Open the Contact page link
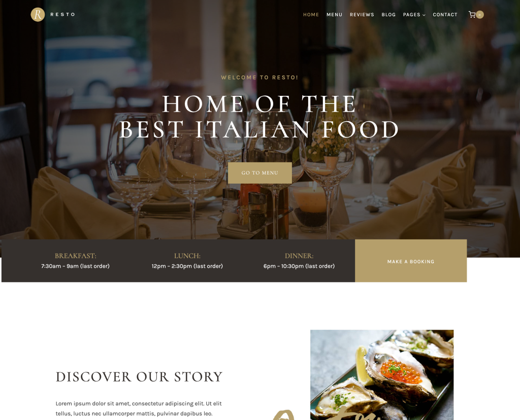 point(445,15)
